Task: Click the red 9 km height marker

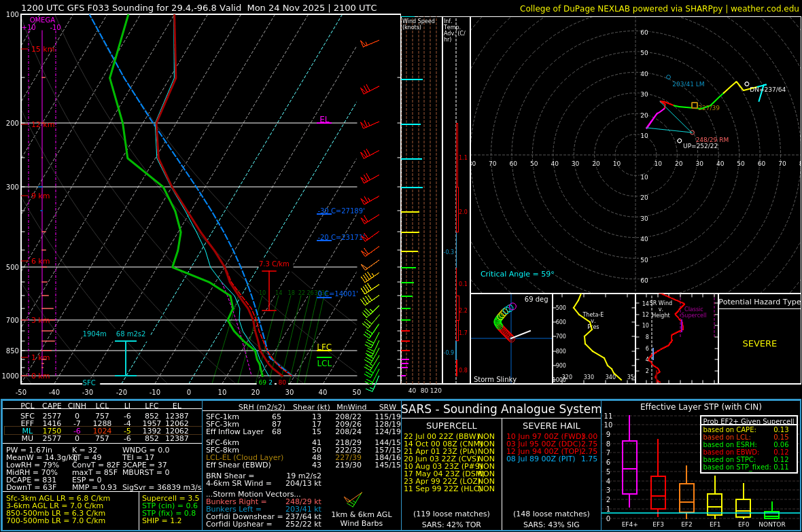Action: click(40, 196)
